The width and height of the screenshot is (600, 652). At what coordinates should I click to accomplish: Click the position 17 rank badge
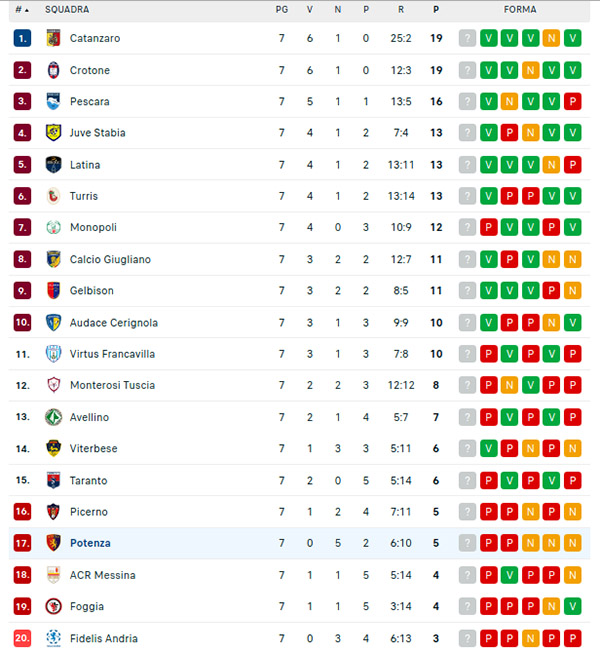coord(22,543)
